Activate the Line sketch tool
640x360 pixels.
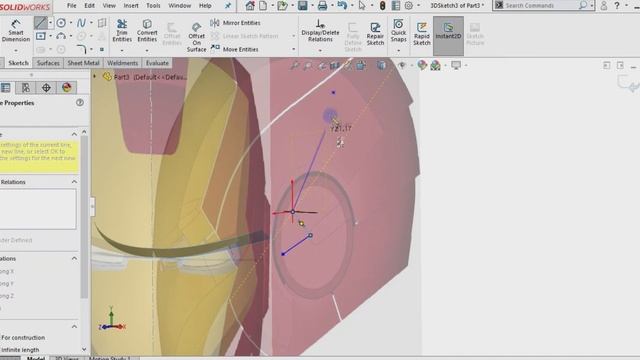click(40, 23)
